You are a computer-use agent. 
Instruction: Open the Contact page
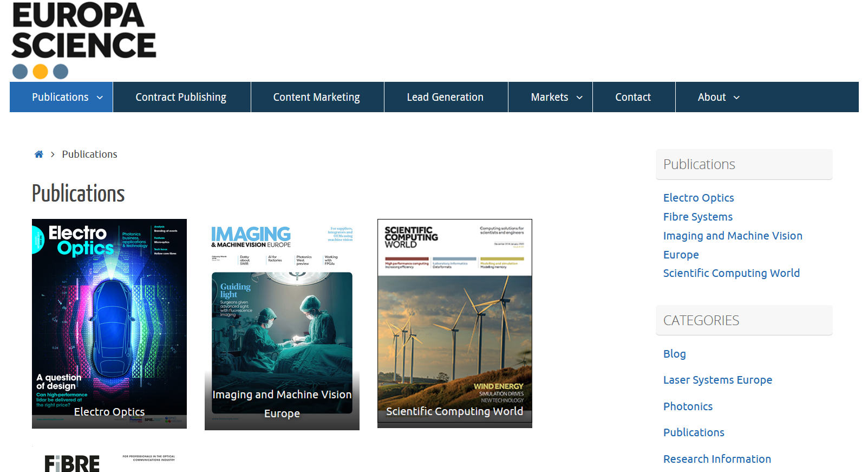633,98
